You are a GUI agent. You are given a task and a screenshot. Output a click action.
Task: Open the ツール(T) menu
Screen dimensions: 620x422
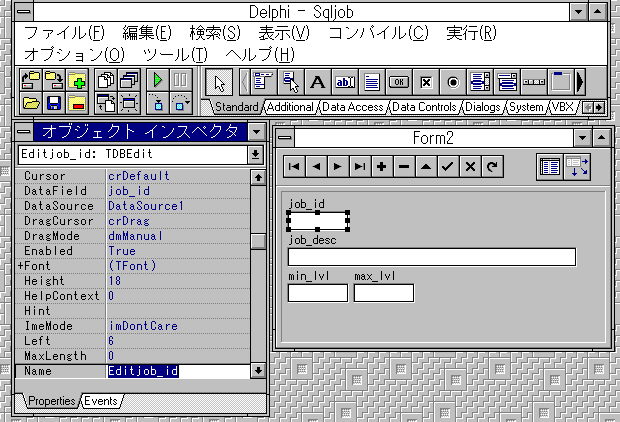[x=175, y=55]
